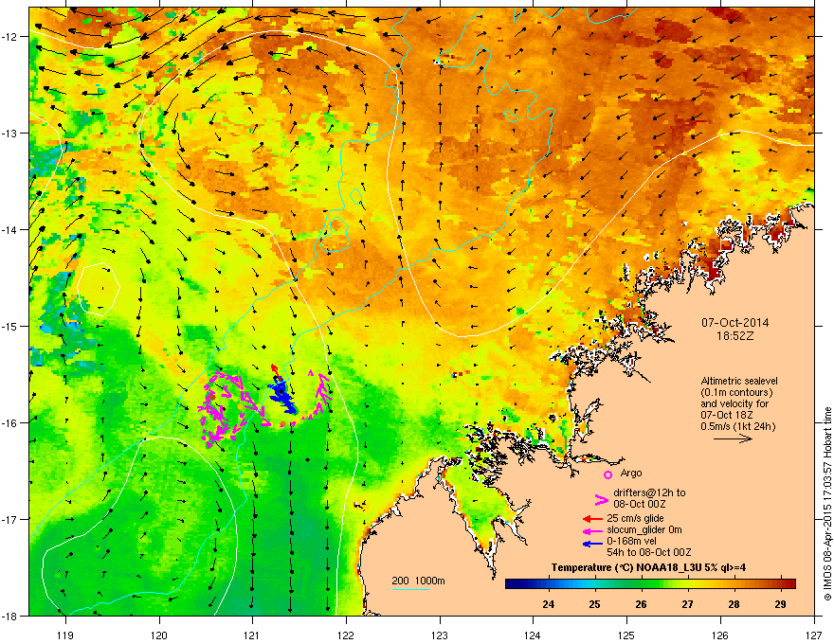Click the magenta drifter loop track on map
This screenshot has width=834, height=644.
(223, 407)
